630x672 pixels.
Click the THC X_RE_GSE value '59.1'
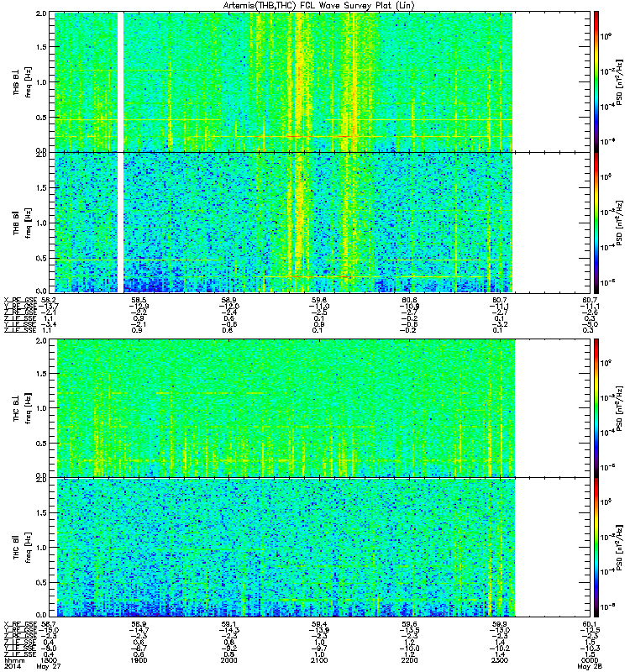pos(228,624)
